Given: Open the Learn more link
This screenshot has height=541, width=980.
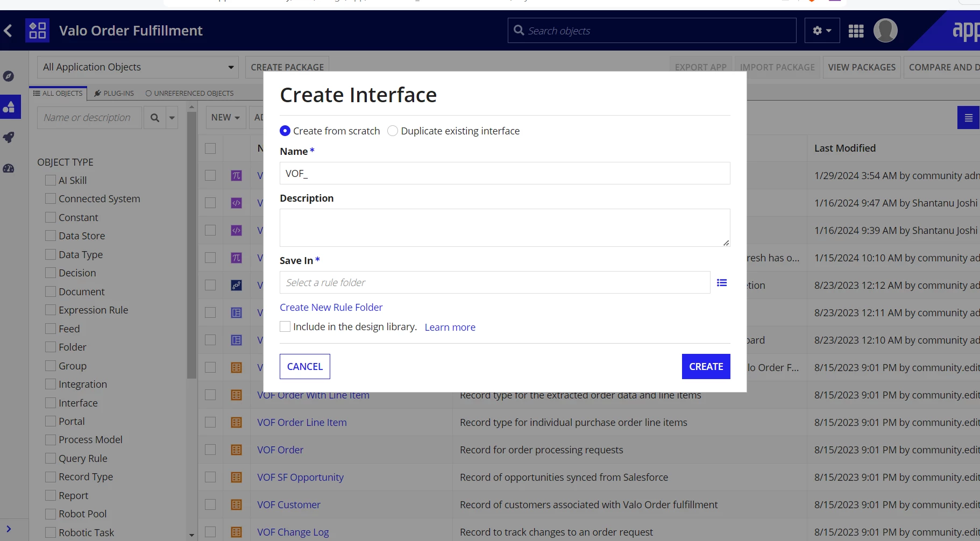Looking at the screenshot, I should 450,327.
